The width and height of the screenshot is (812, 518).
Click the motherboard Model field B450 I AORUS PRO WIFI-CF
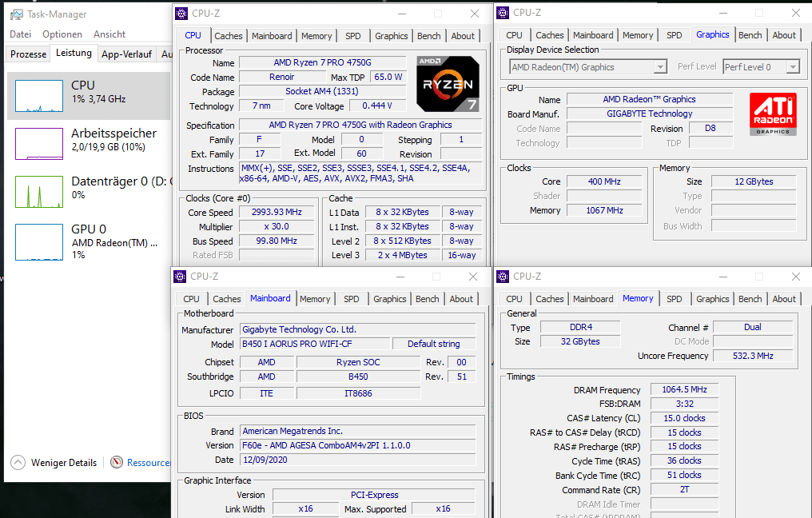tap(315, 344)
